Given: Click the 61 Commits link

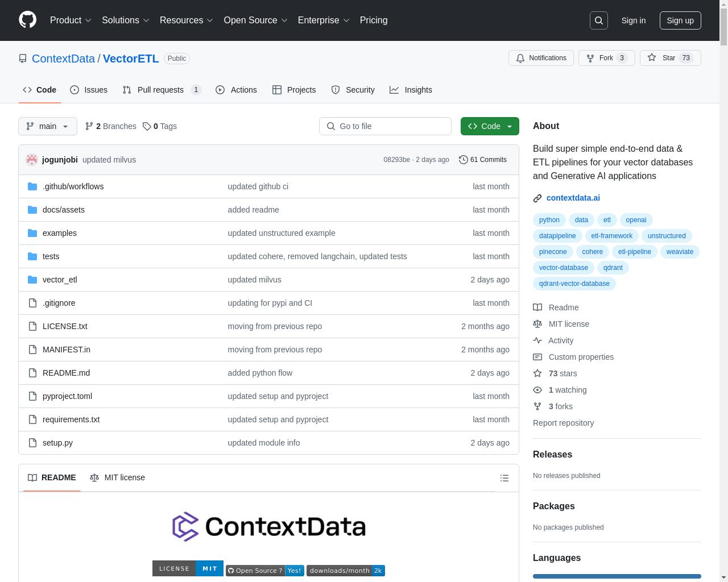Looking at the screenshot, I should pyautogui.click(x=483, y=160).
